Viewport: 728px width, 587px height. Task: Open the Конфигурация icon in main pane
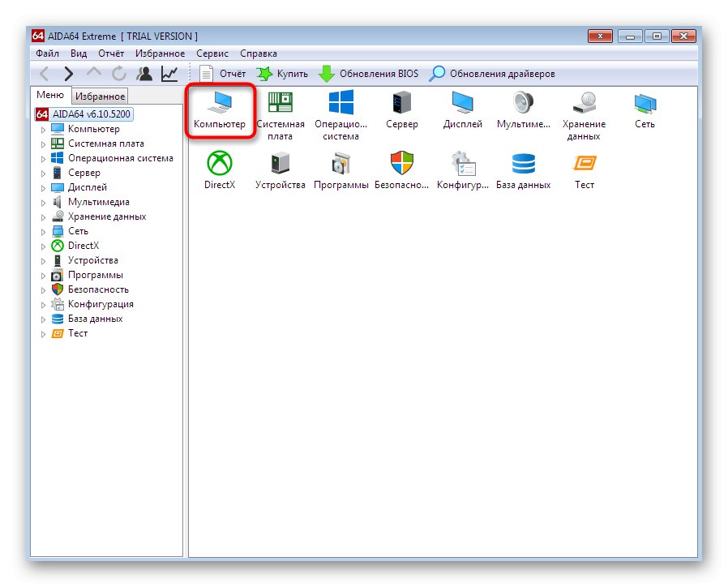[x=462, y=170]
